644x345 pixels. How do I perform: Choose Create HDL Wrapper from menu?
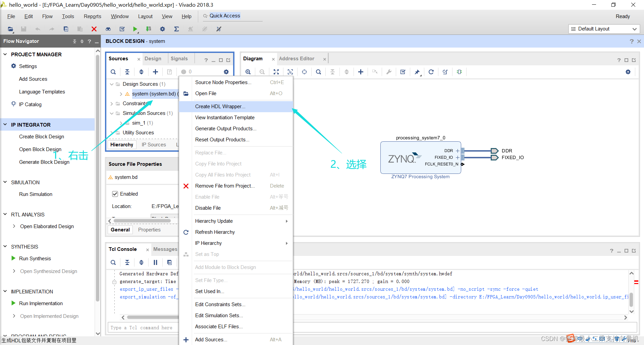tap(236, 107)
